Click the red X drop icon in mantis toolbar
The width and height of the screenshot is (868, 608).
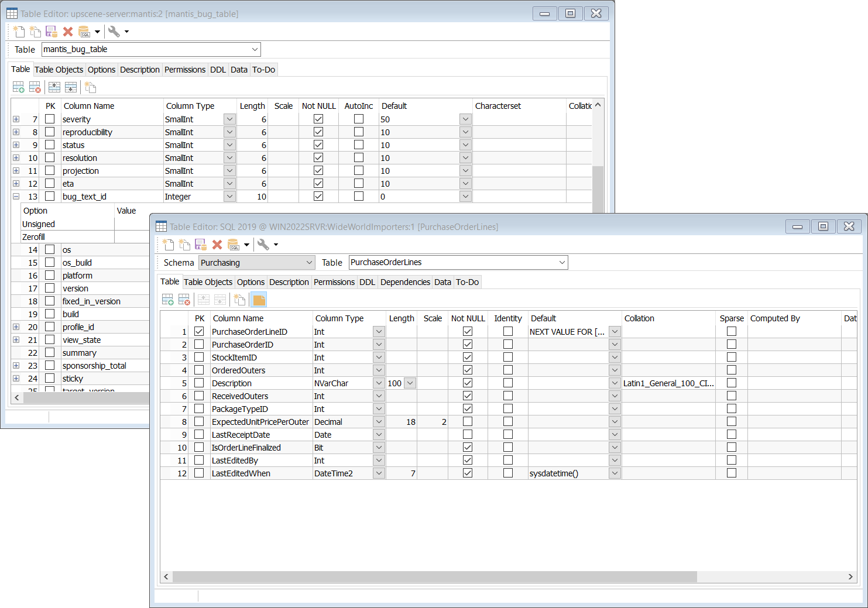coord(68,32)
